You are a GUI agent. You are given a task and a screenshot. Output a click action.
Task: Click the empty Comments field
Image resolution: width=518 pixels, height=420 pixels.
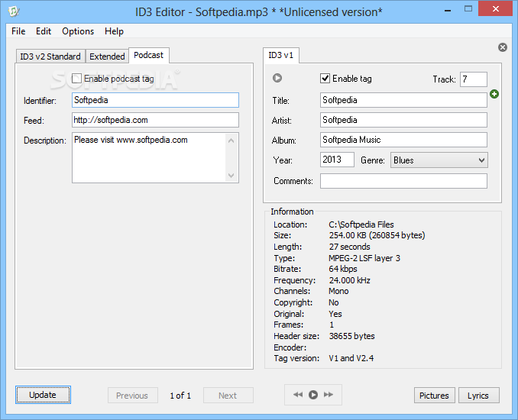[x=403, y=181]
